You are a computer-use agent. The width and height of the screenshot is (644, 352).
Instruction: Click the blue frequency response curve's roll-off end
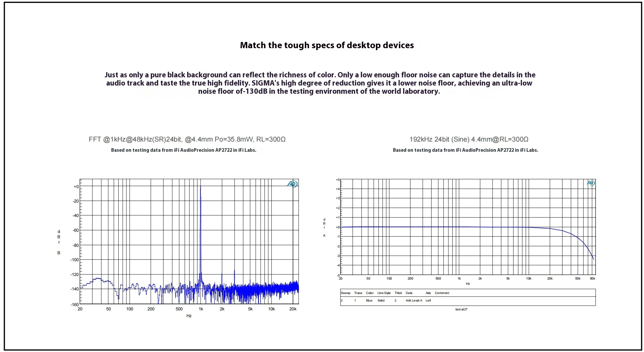pyautogui.click(x=593, y=259)
